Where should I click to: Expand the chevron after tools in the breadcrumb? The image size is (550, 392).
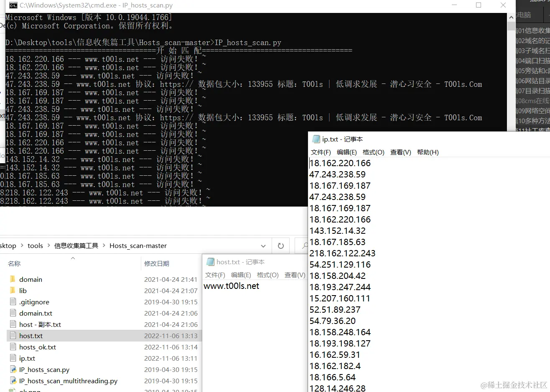(48, 246)
